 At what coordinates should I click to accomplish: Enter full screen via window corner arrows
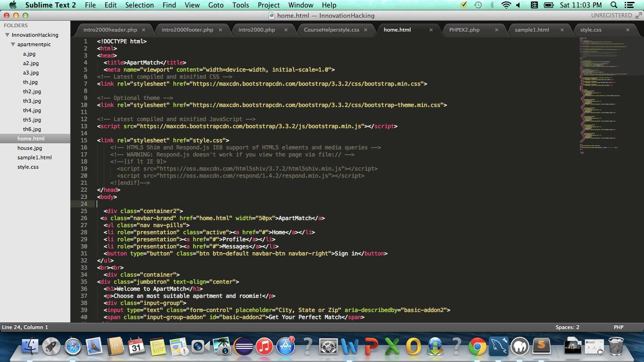tap(638, 16)
